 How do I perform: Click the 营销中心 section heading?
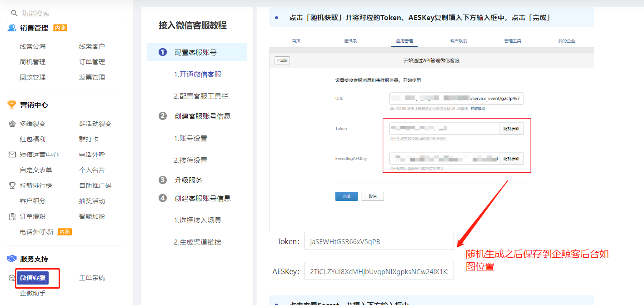tap(34, 105)
